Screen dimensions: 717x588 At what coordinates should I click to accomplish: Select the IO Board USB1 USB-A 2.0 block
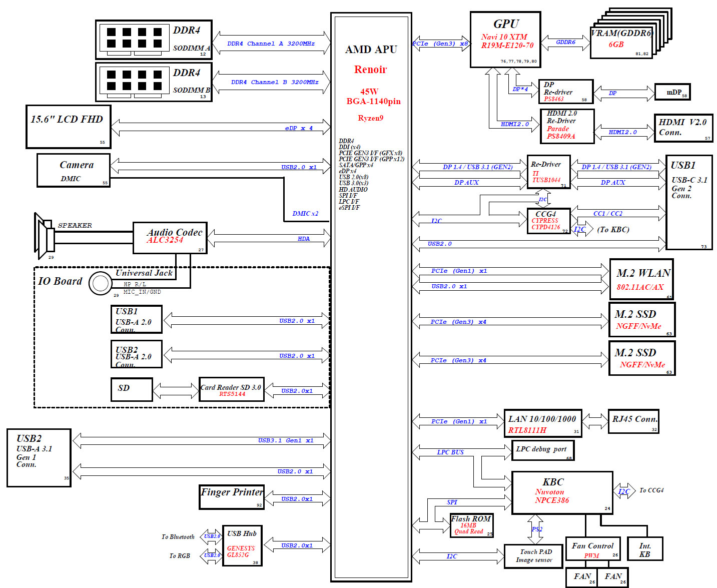coord(136,319)
